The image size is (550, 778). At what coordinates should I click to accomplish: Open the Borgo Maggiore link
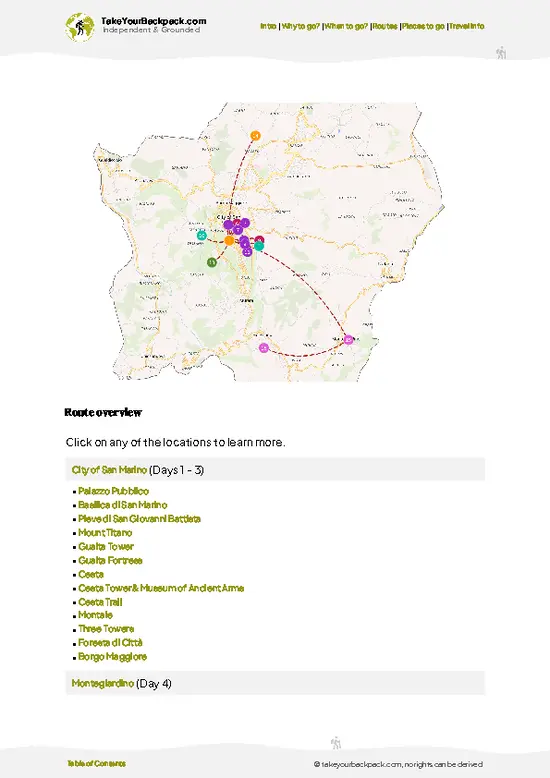pos(112,657)
